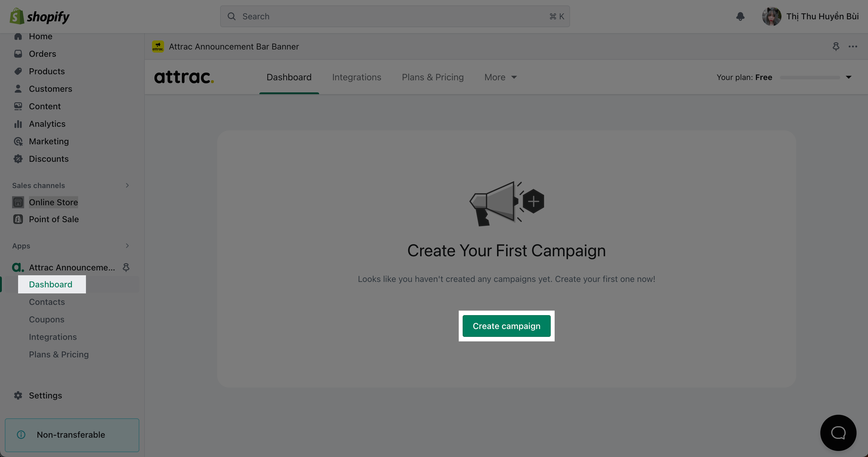Switch to Integrations tab
868x457 pixels.
(356, 77)
